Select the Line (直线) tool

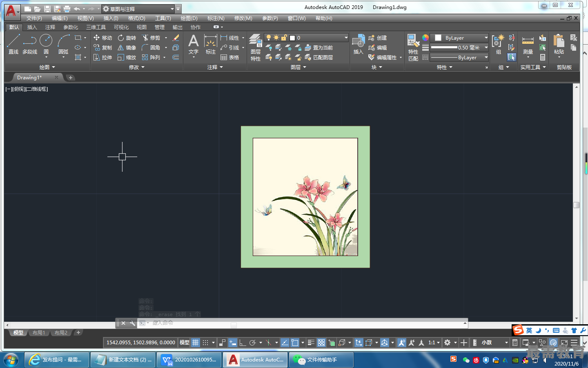[13, 44]
